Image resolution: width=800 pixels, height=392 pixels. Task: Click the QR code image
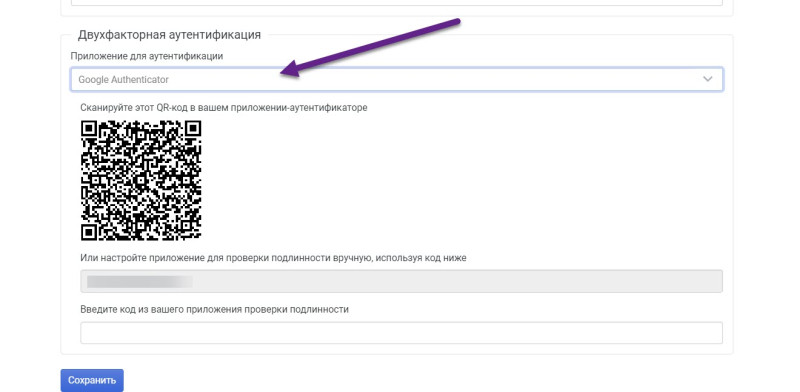[141, 180]
